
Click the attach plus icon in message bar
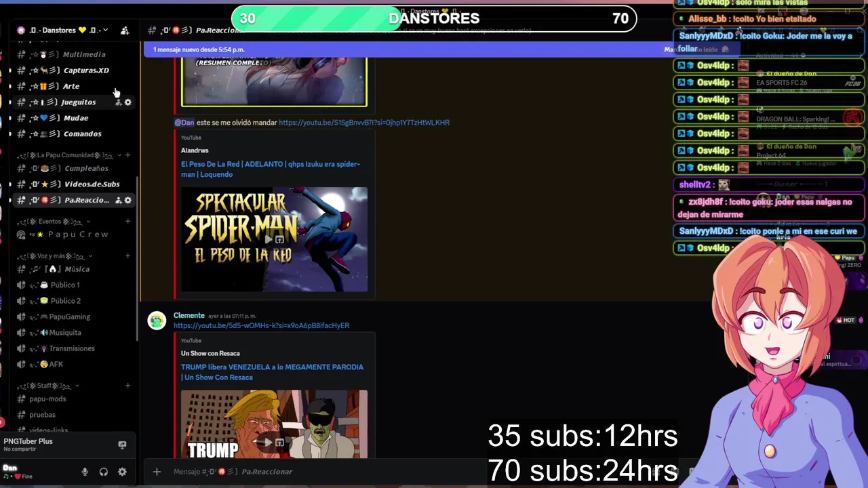coord(157,472)
